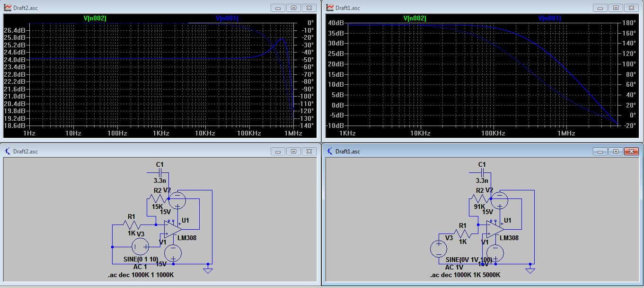Screen dimensions: 644x288
Task: Click the ".ac dec 1000K 1 1000K" directive
Action: [x=141, y=275]
